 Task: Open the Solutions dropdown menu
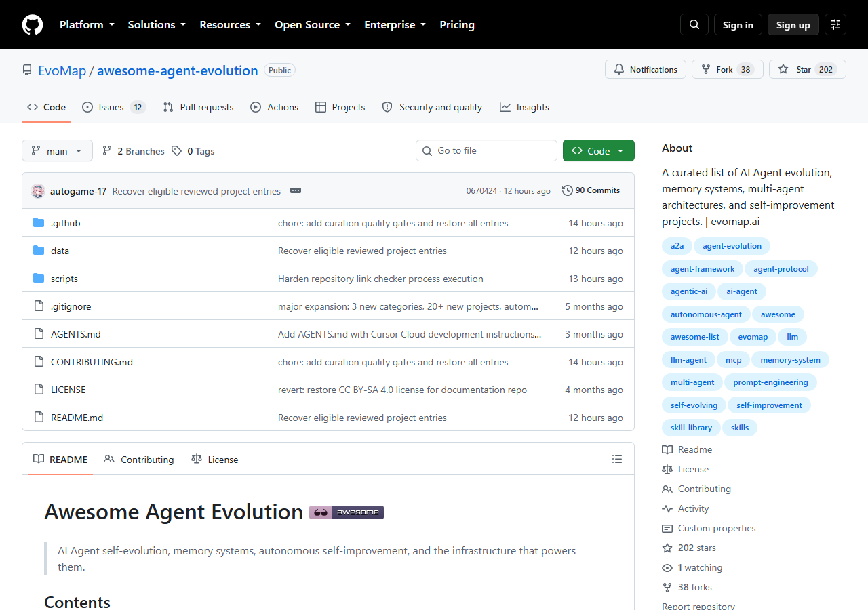[x=157, y=24]
